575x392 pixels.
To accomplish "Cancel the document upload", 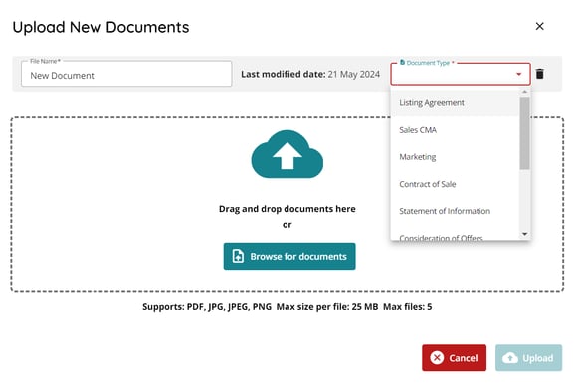I will point(454,358).
